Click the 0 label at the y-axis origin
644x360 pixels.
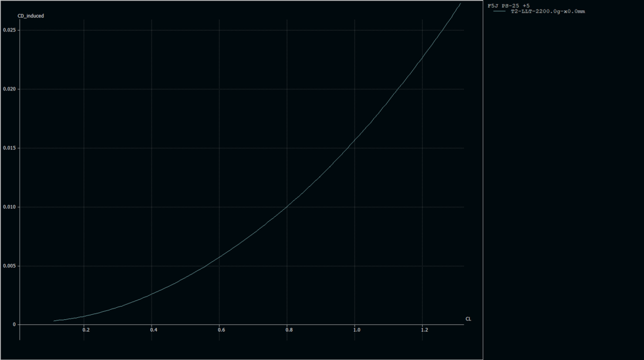[x=14, y=325]
